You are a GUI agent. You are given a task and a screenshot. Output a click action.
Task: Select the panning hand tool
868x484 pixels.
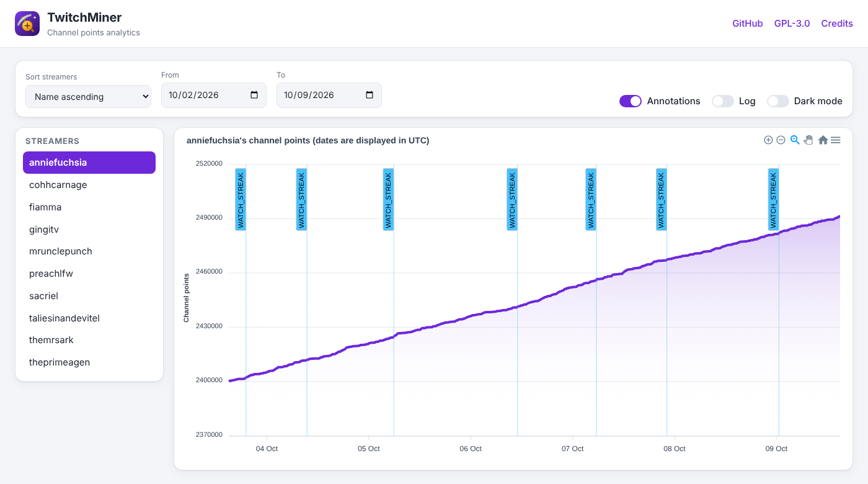tap(808, 140)
